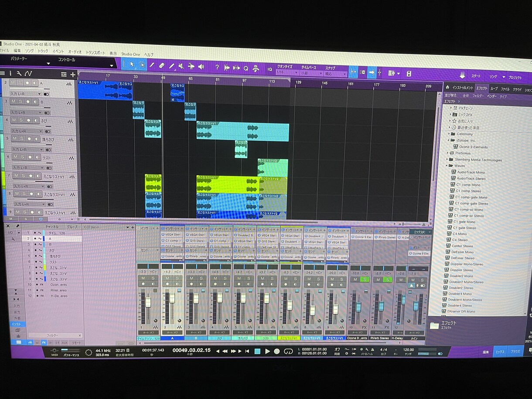Record-arm track B in the track list
Image resolution: width=532 pixels, height=399 pixels.
click(x=28, y=102)
